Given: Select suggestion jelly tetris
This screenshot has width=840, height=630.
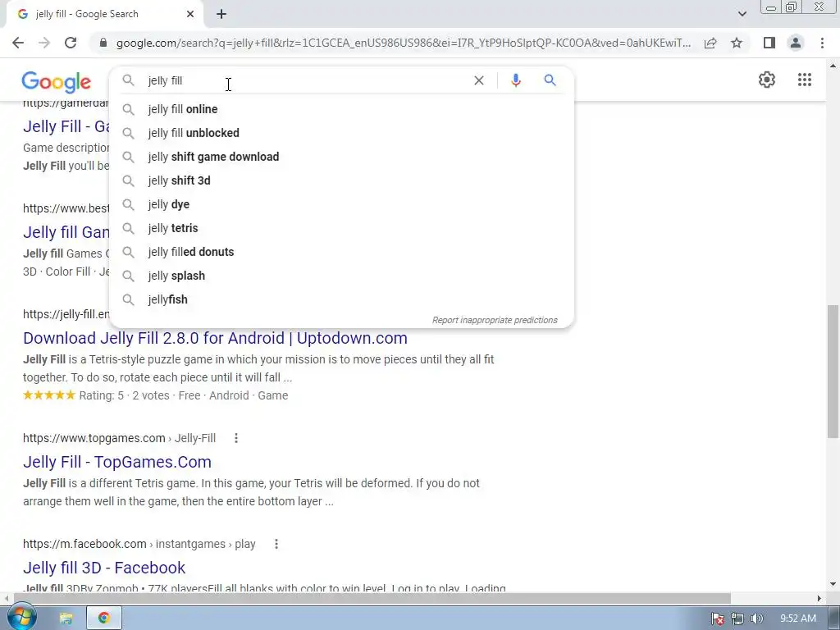Looking at the screenshot, I should [x=341, y=228].
